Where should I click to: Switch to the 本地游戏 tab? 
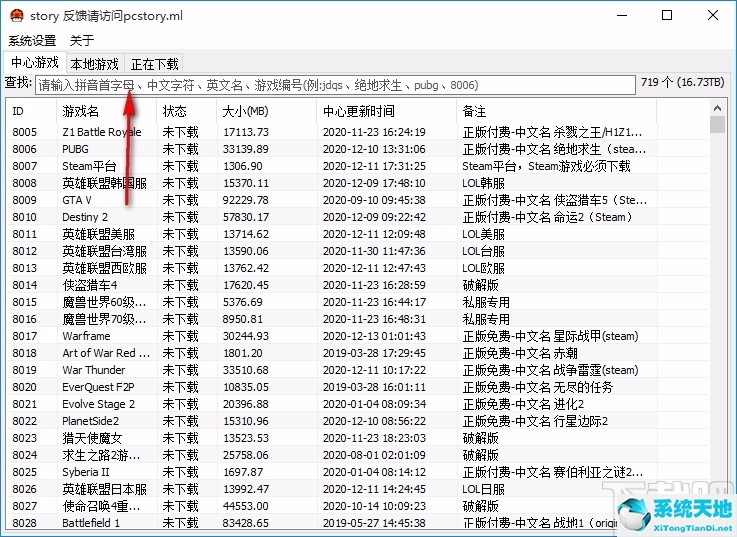pyautogui.click(x=94, y=63)
